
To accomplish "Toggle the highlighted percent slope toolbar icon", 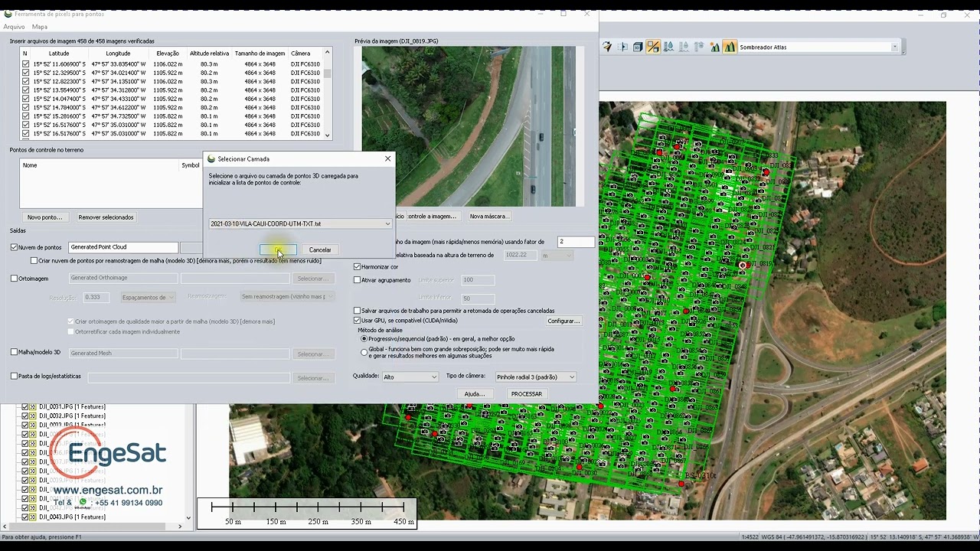I will 653,47.
